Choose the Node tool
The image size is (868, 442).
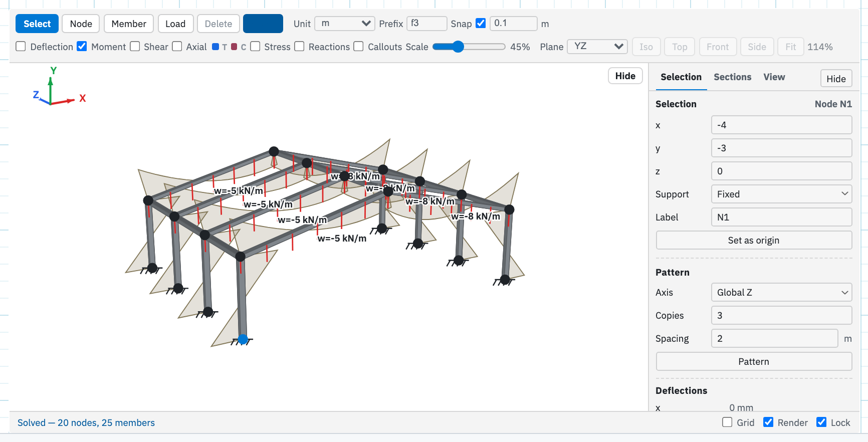[81, 24]
